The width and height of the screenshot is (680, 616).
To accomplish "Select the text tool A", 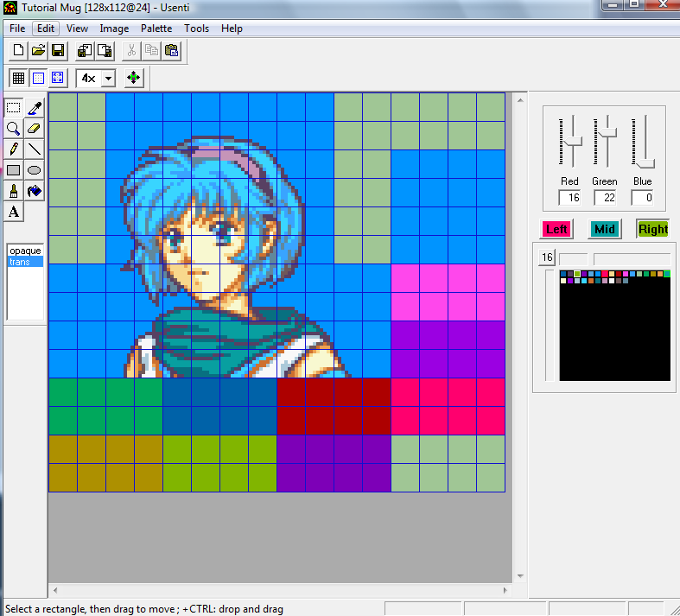I will tap(14, 212).
